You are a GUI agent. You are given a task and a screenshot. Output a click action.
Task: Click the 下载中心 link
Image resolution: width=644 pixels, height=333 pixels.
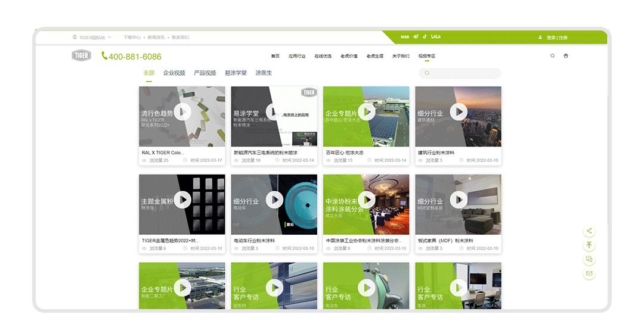point(132,38)
